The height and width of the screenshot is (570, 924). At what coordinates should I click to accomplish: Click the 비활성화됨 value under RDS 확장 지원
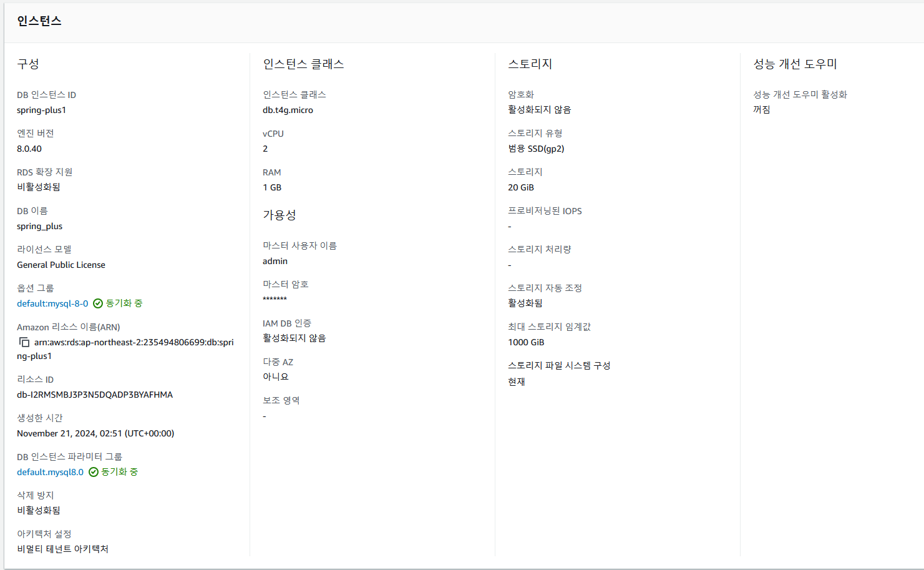tap(39, 187)
